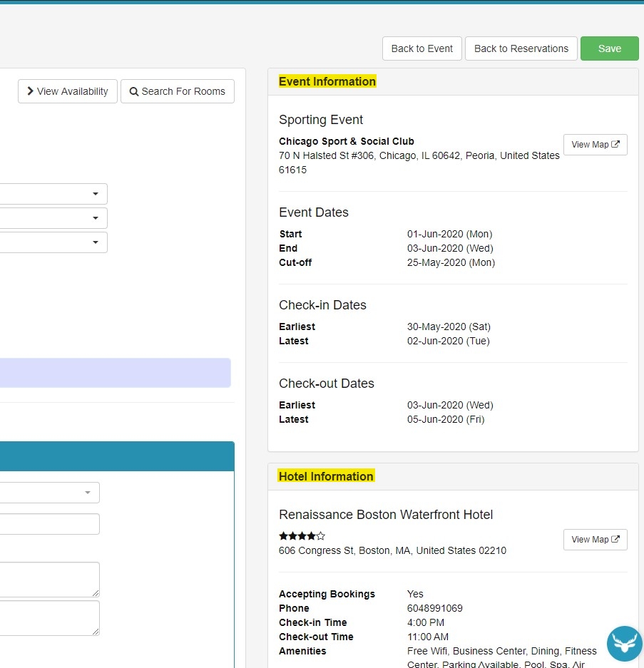The height and width of the screenshot is (668, 644).
Task: Click Search For Rooms button
Action: click(x=178, y=91)
